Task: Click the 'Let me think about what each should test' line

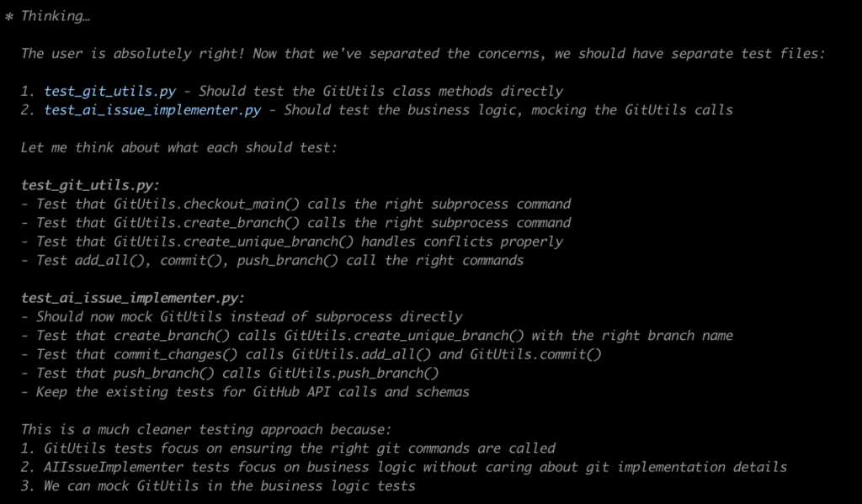Action: [179, 148]
